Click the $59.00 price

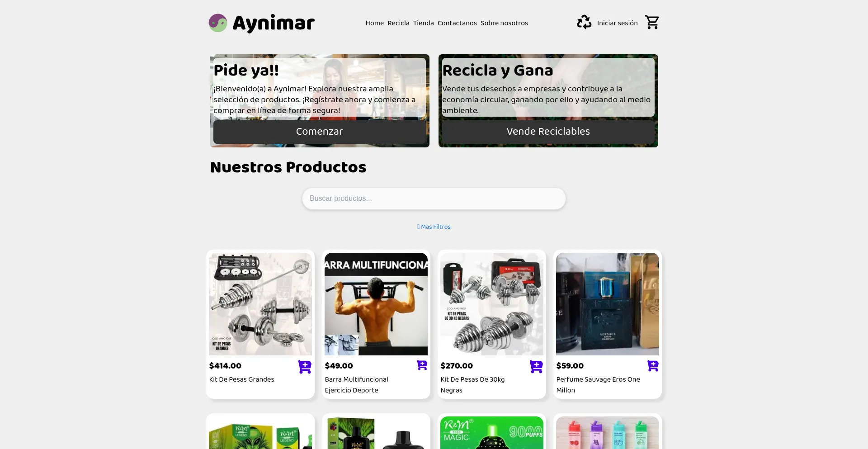[570, 366]
